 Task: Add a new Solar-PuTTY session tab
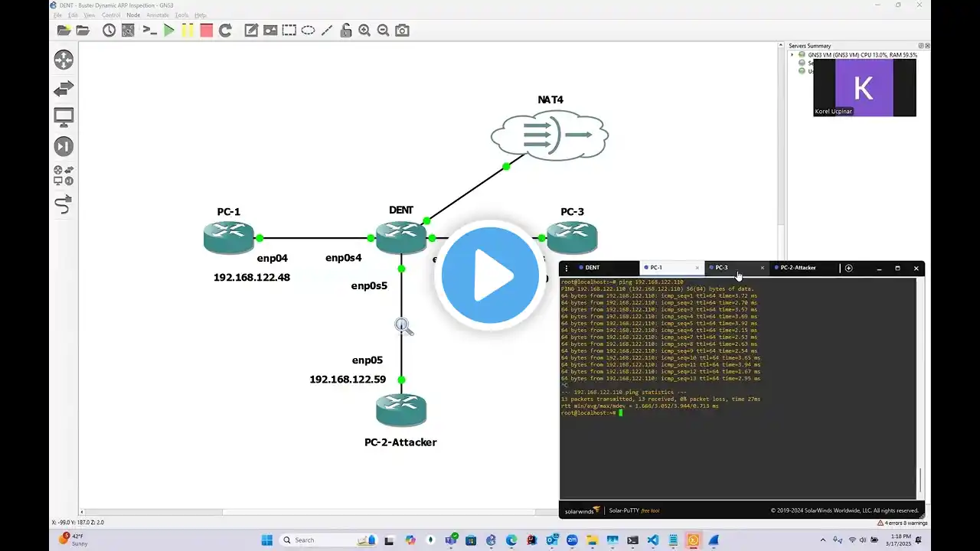[x=848, y=269]
